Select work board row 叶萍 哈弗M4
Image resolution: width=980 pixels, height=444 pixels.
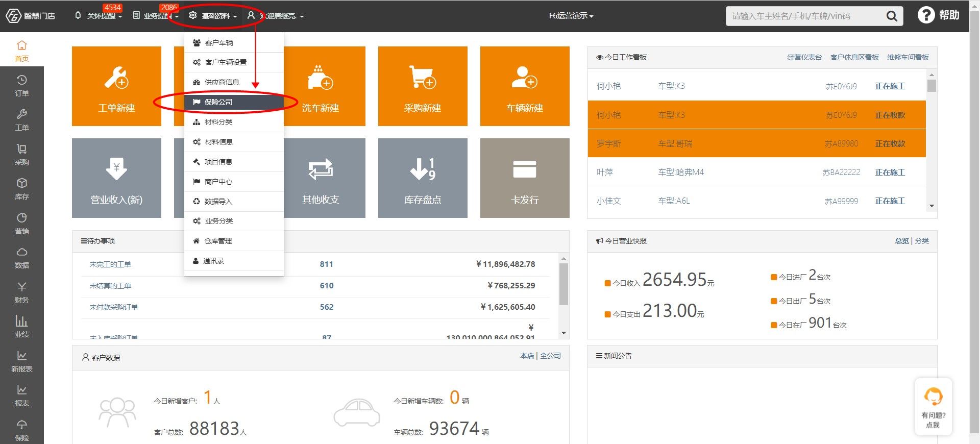point(756,172)
